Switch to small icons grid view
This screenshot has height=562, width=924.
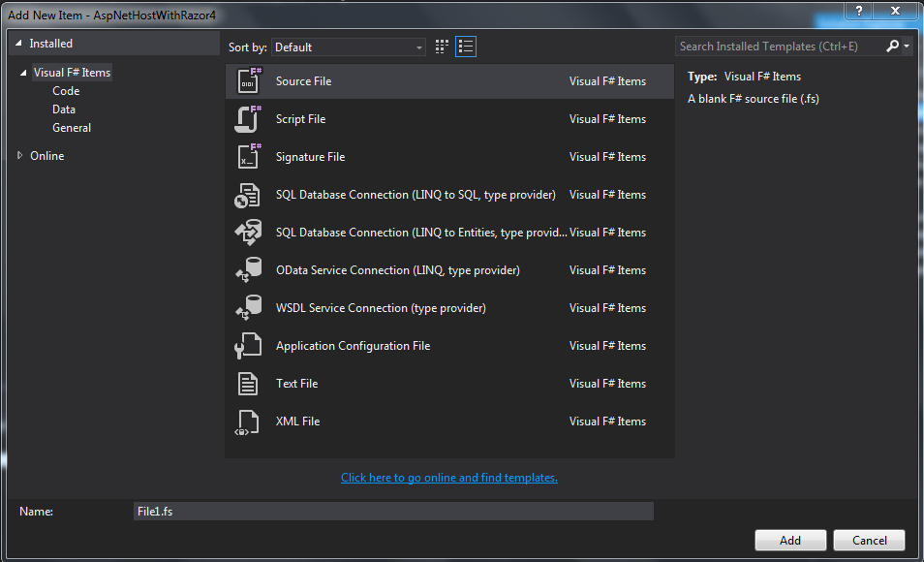point(442,47)
